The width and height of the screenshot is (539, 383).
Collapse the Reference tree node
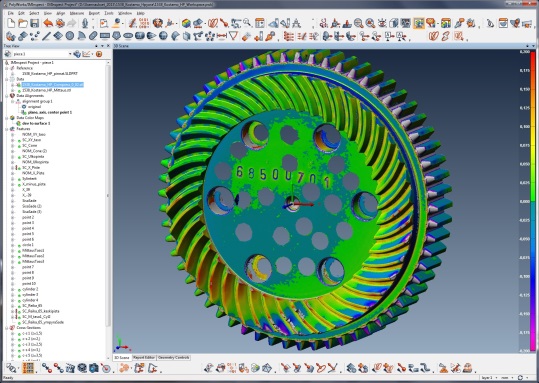(7, 68)
